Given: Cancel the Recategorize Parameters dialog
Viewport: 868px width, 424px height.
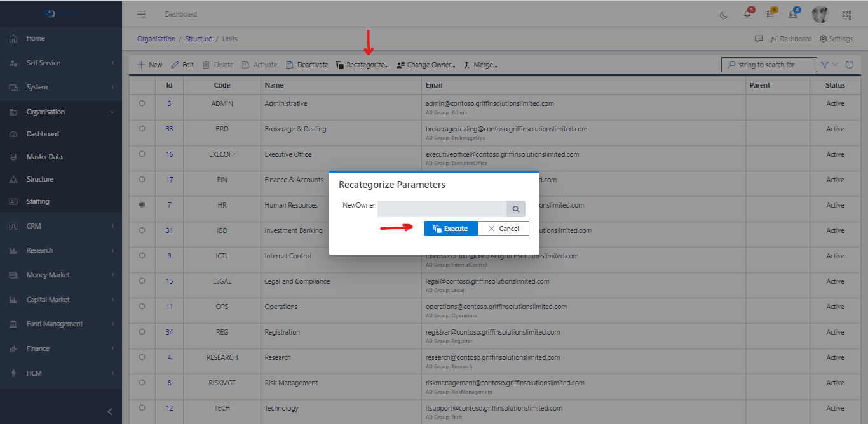Looking at the screenshot, I should (503, 229).
